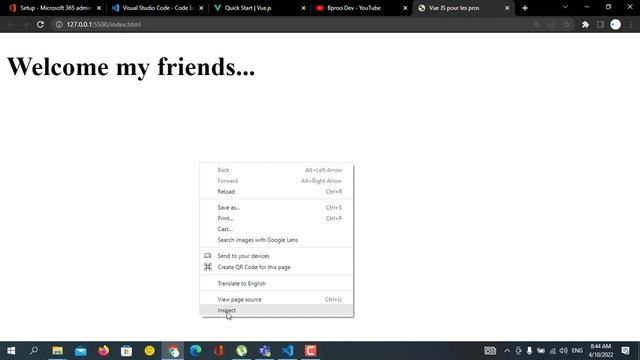640x360 pixels.
Task: Click the Chrome taskbar icon
Action: point(173,351)
